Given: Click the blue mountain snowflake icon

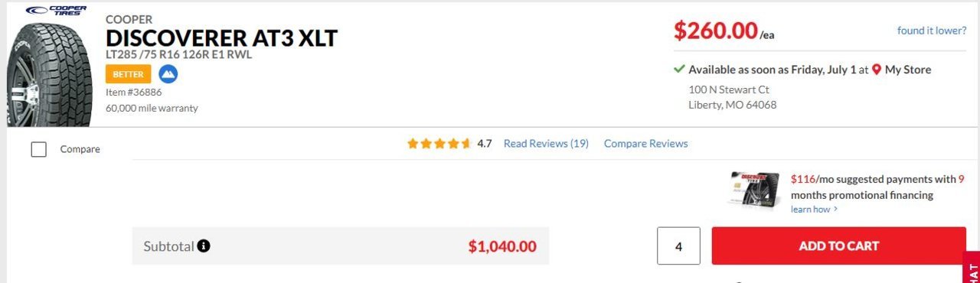Looking at the screenshot, I should point(168,74).
